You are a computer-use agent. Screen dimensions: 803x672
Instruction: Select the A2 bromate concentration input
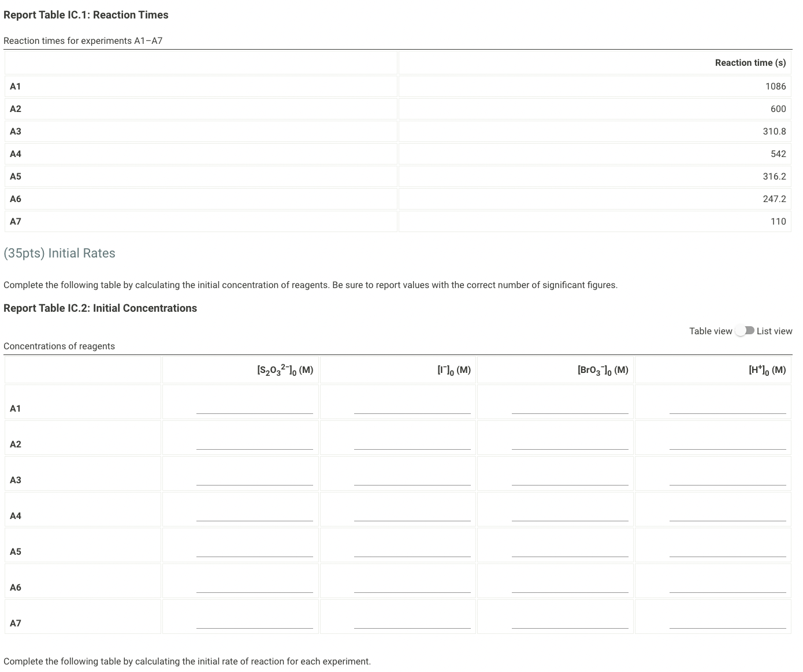570,442
